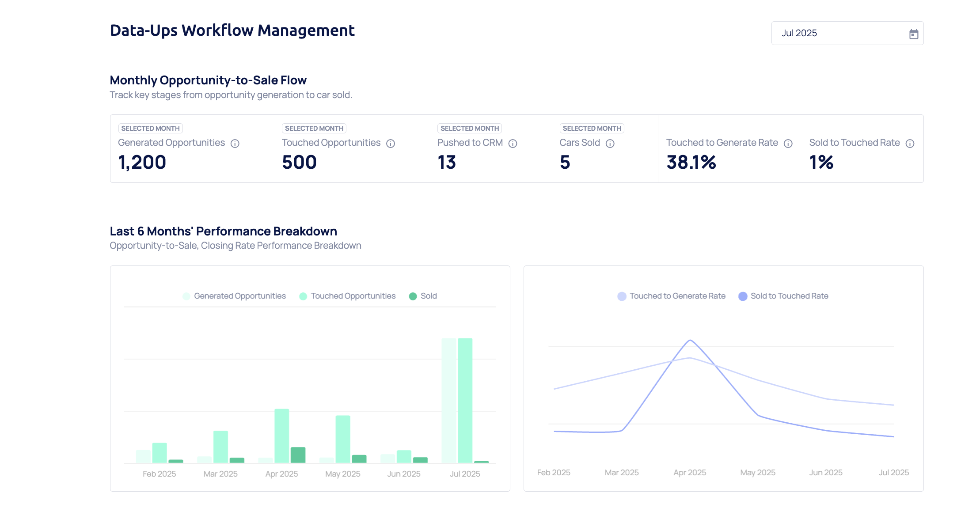Click the Generated Opportunities value 1,200
This screenshot has width=980, height=523.
(142, 162)
